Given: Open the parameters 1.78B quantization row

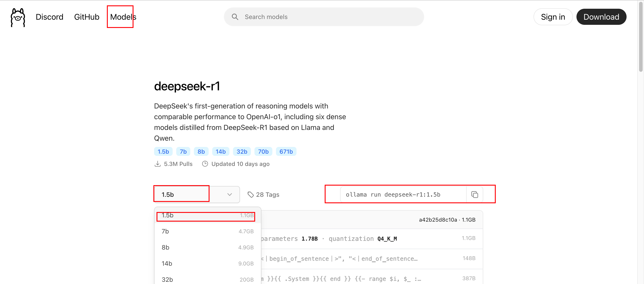Looking at the screenshot, I should [372, 239].
